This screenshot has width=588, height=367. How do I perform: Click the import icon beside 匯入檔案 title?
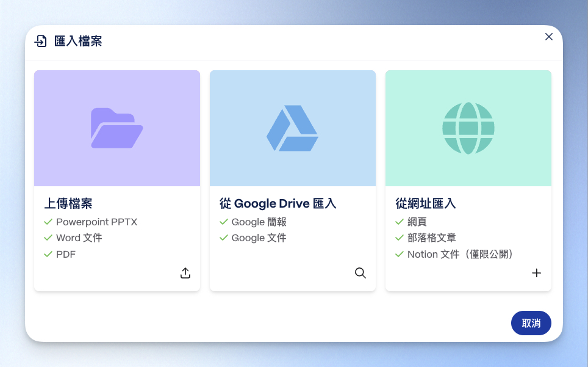(x=40, y=41)
